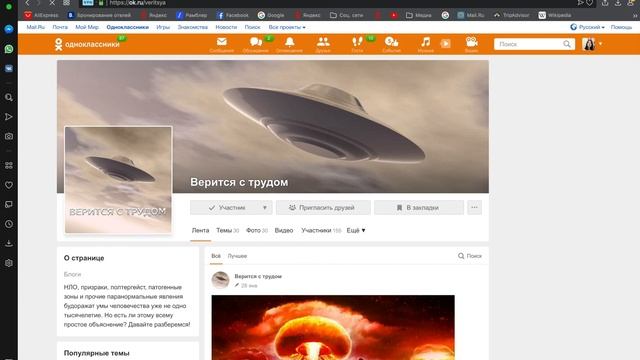
Task: Open the Соц. сети bookmarks folder
Action: pos(346,16)
